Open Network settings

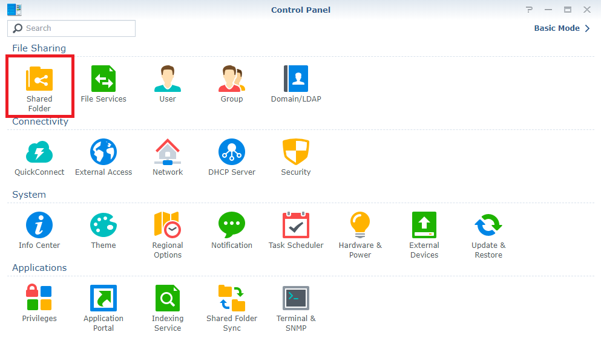168,153
